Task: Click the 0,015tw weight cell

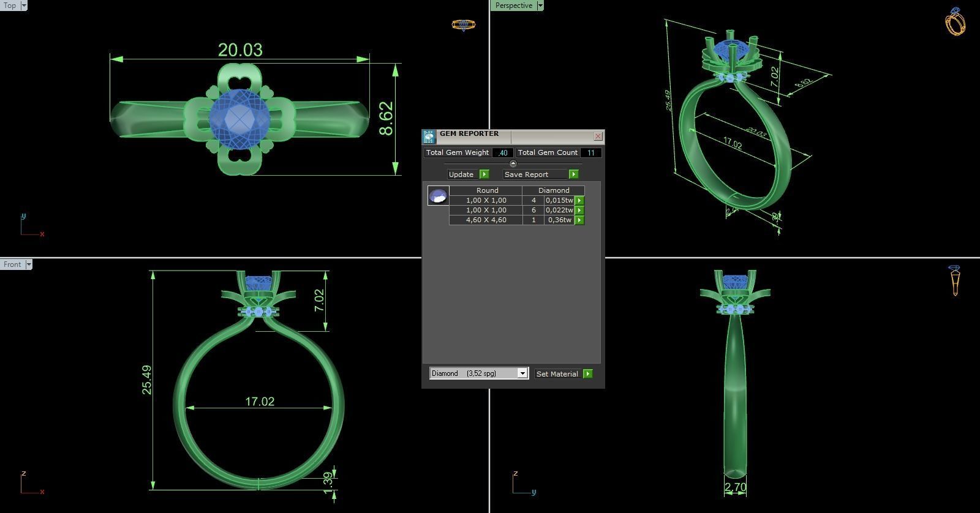Action: click(560, 200)
